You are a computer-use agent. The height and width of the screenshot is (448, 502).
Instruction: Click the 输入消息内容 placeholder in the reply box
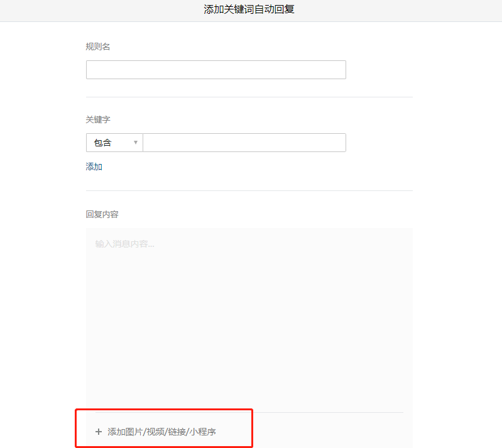click(x=124, y=244)
